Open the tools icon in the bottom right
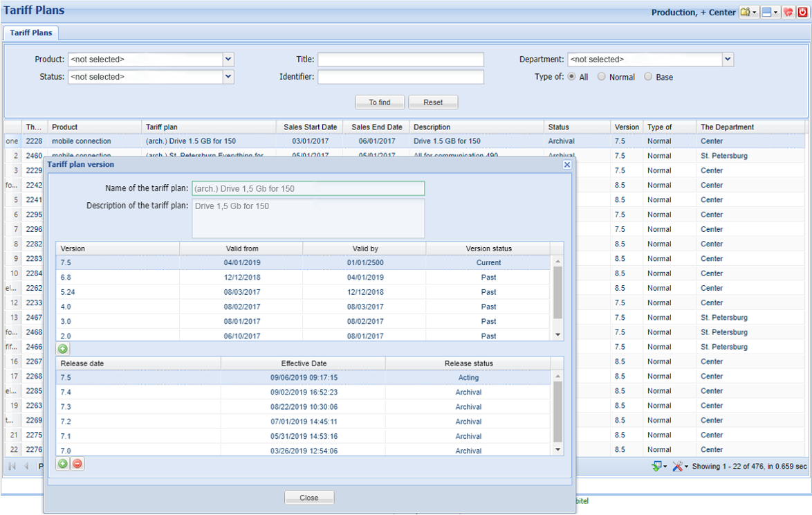The height and width of the screenshot is (515, 812). [x=677, y=466]
